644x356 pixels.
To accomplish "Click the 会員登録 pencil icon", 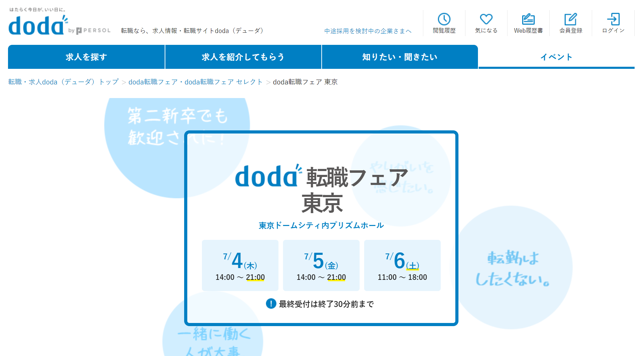I will click(x=571, y=19).
